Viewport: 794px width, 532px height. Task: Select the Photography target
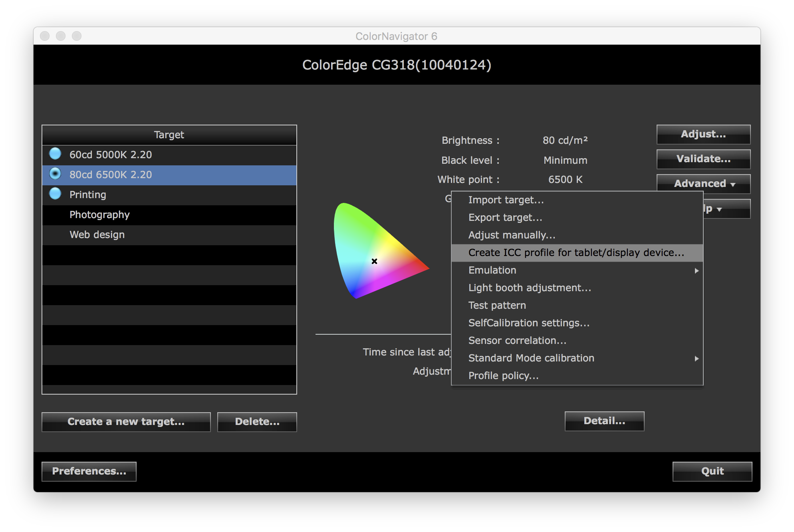point(169,215)
